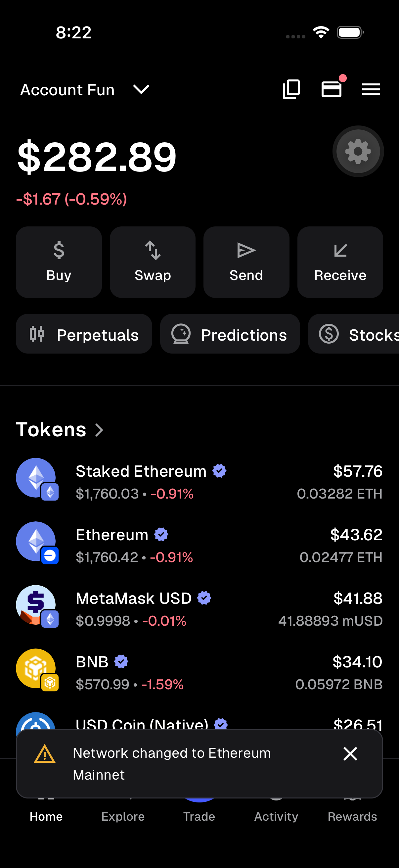This screenshot has height=868, width=399.
Task: Open the floating settings gear button
Action: 358,151
